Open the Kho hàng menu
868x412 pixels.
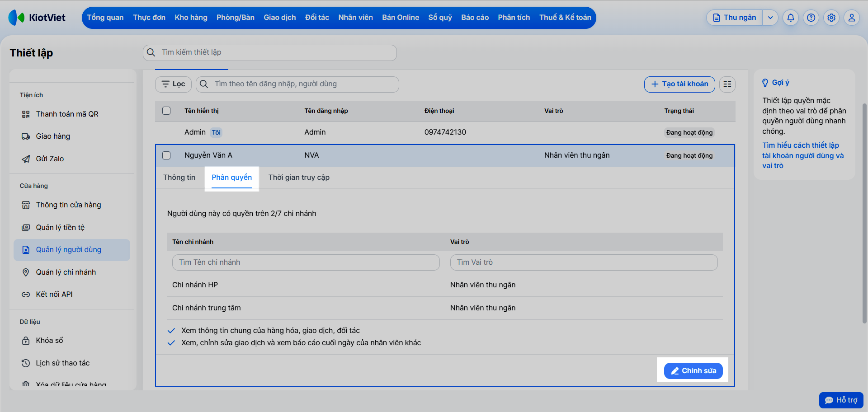coord(191,18)
